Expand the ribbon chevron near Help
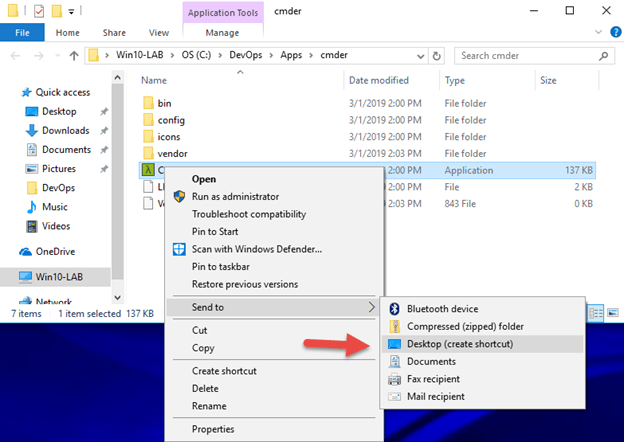The width and height of the screenshot is (624, 442). [598, 32]
